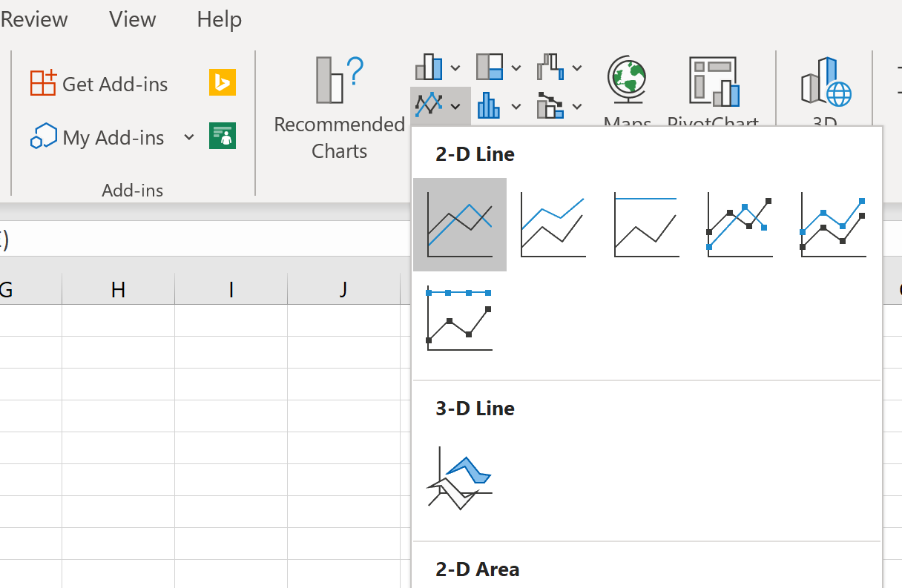Screen dimensions: 902x588
Task: Open the Help ribbon tab
Action: point(219,19)
